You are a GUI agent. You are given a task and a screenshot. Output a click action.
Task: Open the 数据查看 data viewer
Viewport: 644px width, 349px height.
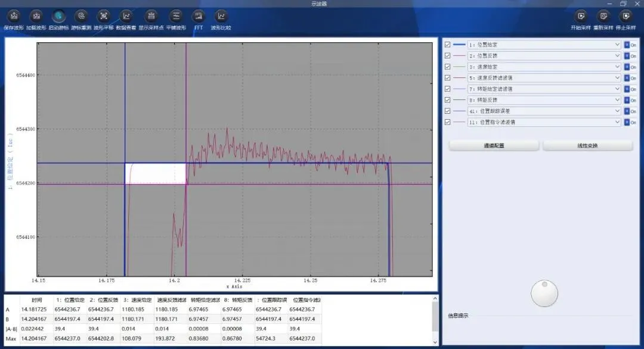tap(126, 17)
